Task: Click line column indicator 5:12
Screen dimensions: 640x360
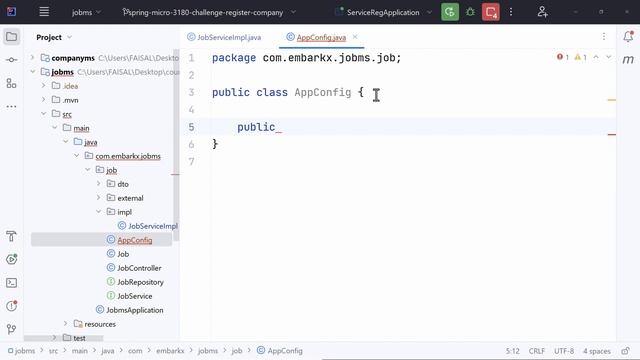Action: (513, 351)
